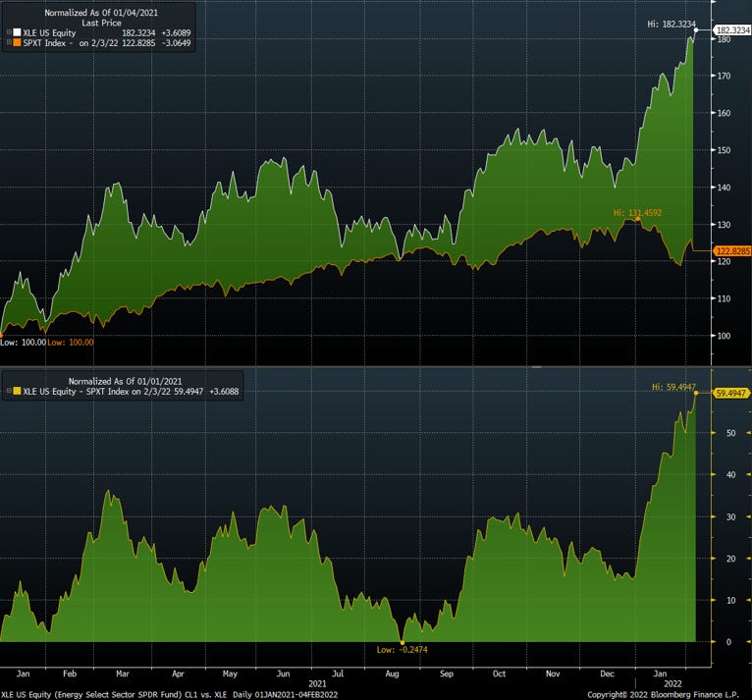Screen dimensions: 752x700
Task: Click the 'Dec' label on the time axis
Action: (607, 673)
